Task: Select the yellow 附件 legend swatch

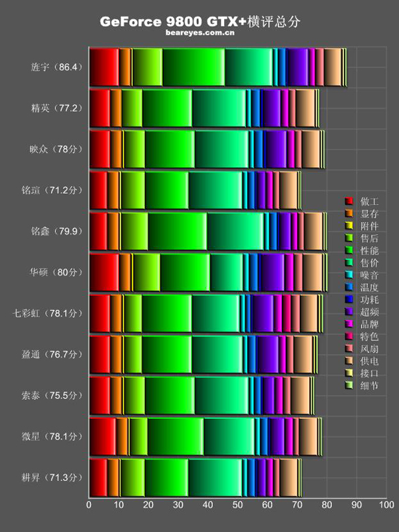Action: click(x=348, y=225)
